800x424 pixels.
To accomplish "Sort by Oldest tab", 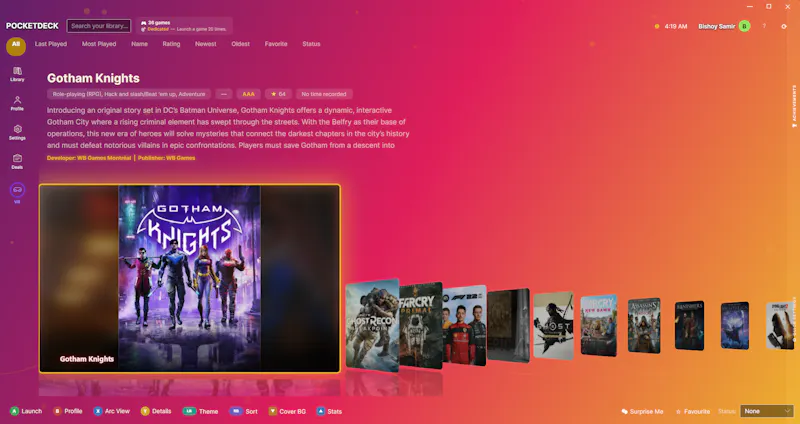I will (x=240, y=44).
